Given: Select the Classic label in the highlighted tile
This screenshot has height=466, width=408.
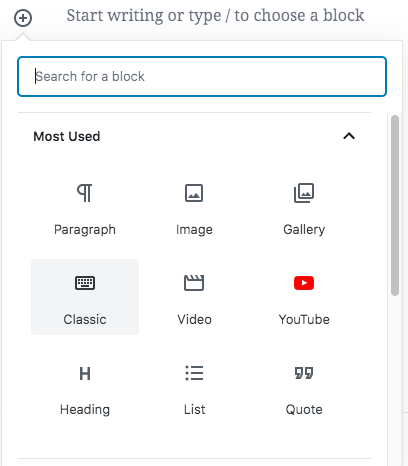Looking at the screenshot, I should pyautogui.click(x=85, y=319).
